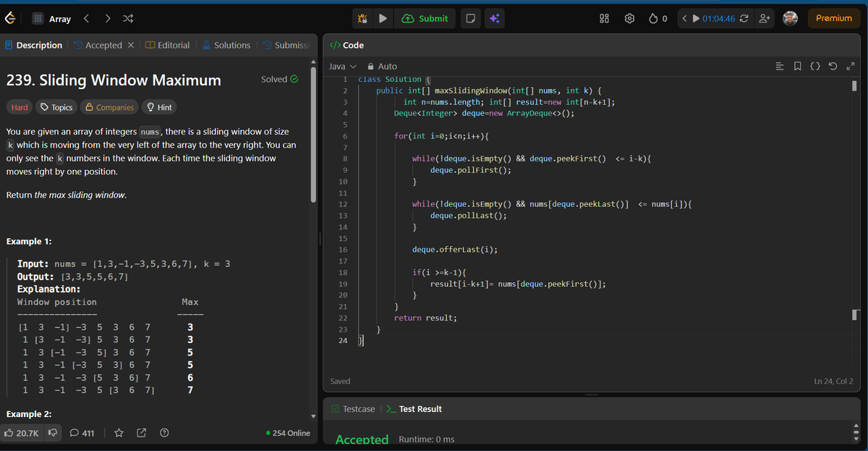Open the Submissions tab
This screenshot has height=451, width=868.
point(285,45)
